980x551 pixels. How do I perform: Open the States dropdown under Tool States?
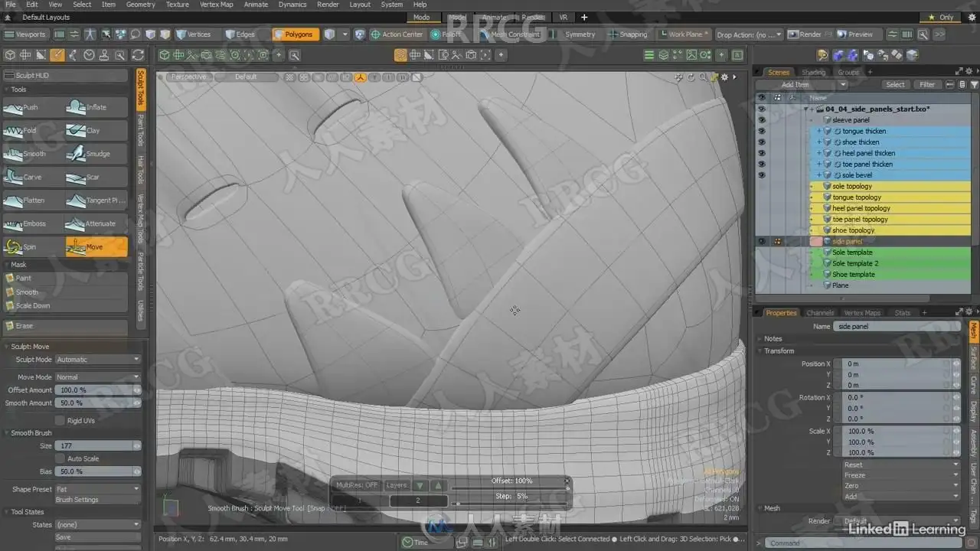(x=98, y=525)
